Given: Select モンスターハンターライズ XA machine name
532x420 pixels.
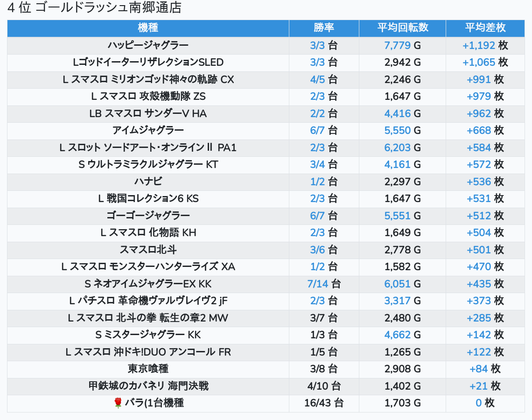Looking at the screenshot, I should [x=148, y=266].
